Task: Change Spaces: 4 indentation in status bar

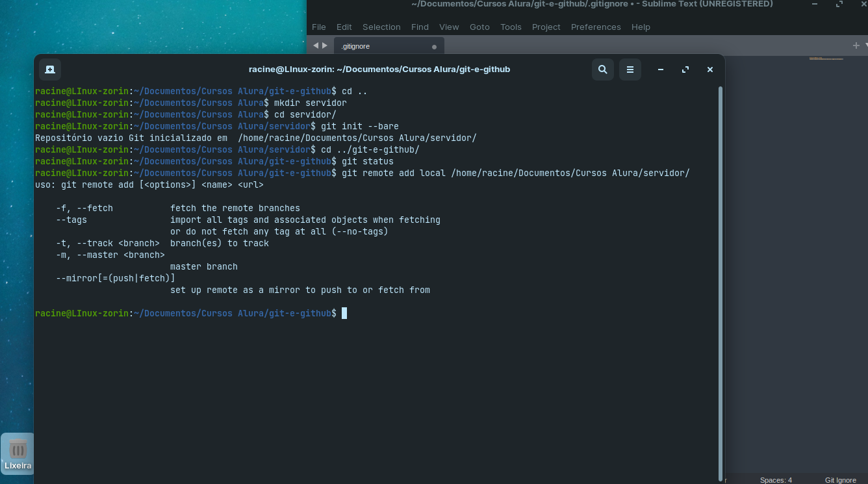Action: (x=776, y=480)
